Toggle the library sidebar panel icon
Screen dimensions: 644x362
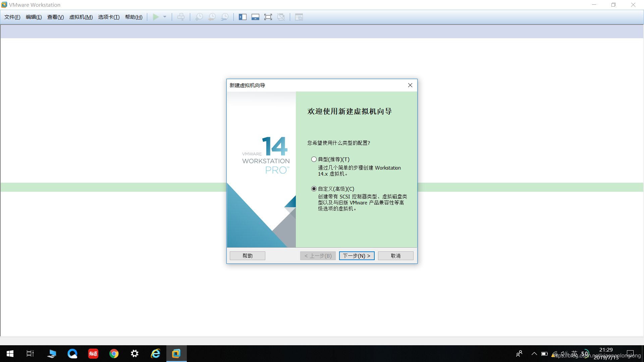pyautogui.click(x=243, y=17)
